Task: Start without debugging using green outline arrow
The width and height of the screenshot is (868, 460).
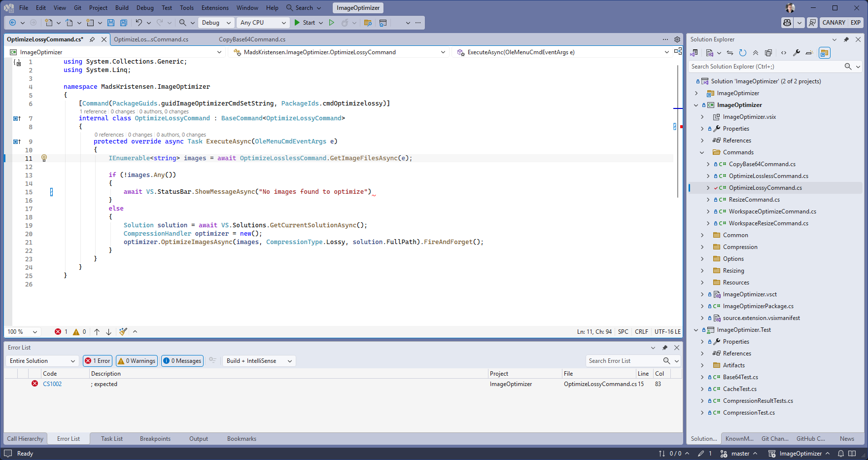Action: click(x=332, y=23)
